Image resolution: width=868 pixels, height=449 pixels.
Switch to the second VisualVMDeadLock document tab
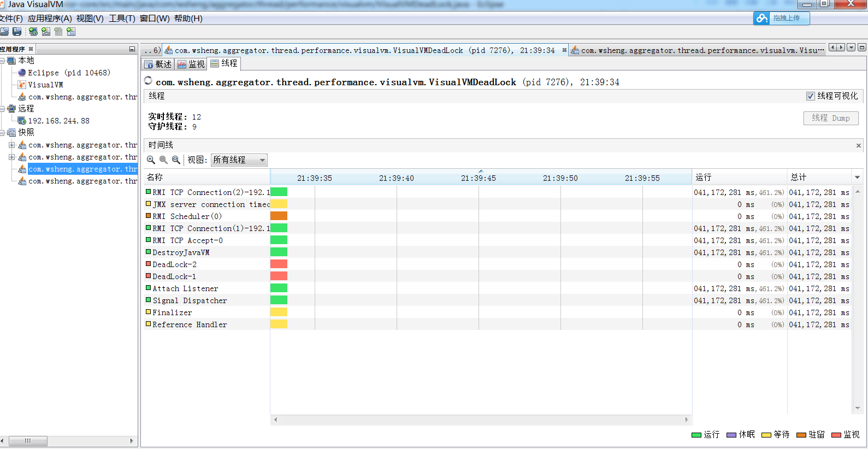click(x=698, y=50)
